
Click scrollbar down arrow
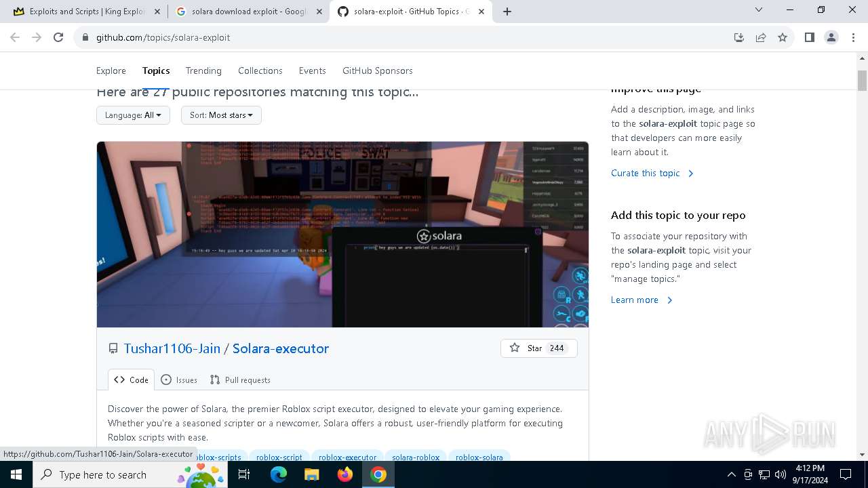click(x=863, y=455)
